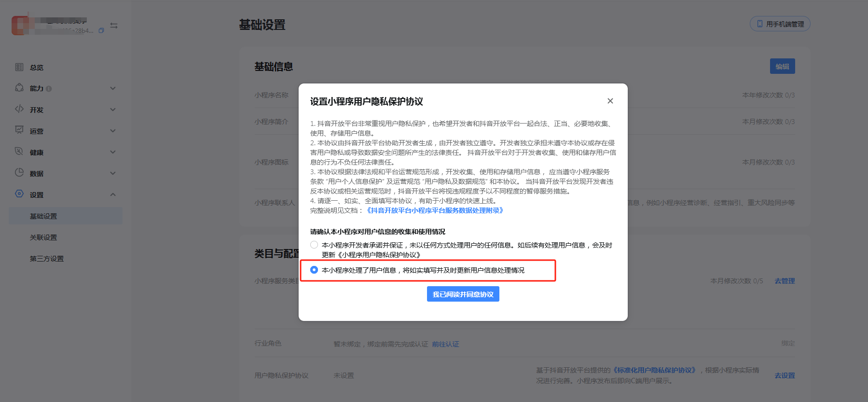This screenshot has height=402, width=868.
Task: Click the copy icon next to app ID
Action: pyautogui.click(x=101, y=30)
